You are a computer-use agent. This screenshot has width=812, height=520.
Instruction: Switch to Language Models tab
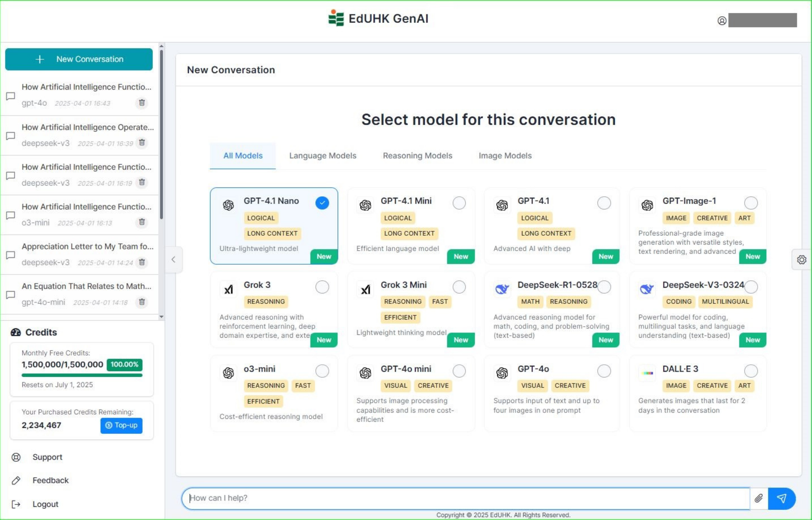pos(322,156)
